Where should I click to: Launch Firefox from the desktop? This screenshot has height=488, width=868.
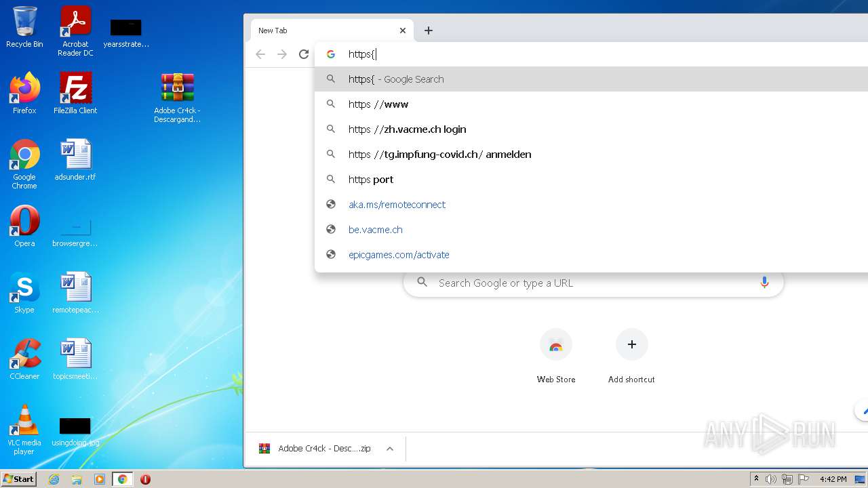point(24,93)
